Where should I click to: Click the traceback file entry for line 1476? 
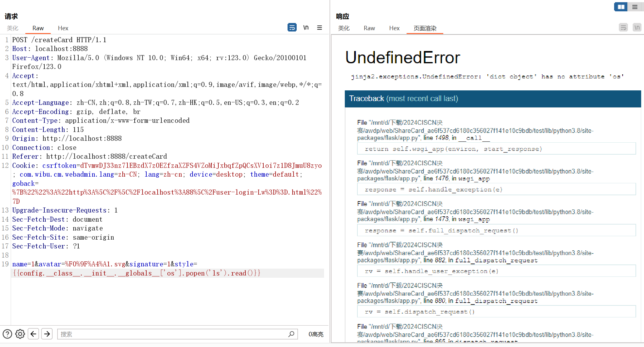coord(475,171)
